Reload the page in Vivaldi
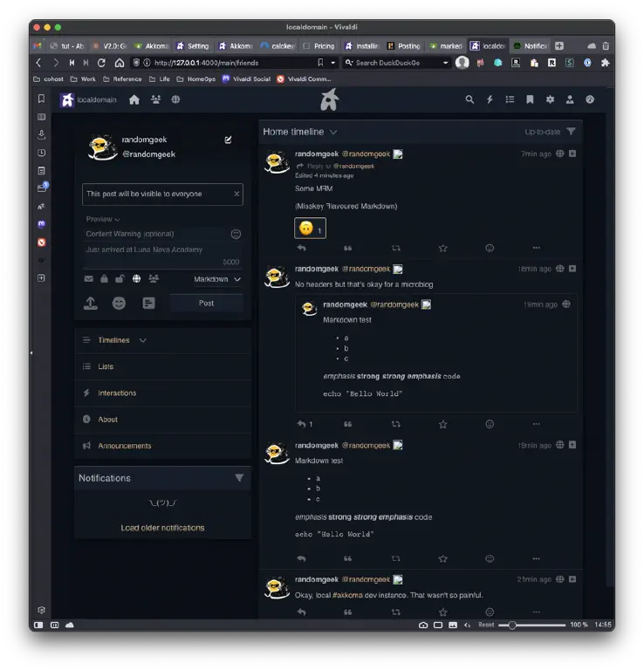The height and width of the screenshot is (670, 644). click(x=101, y=63)
